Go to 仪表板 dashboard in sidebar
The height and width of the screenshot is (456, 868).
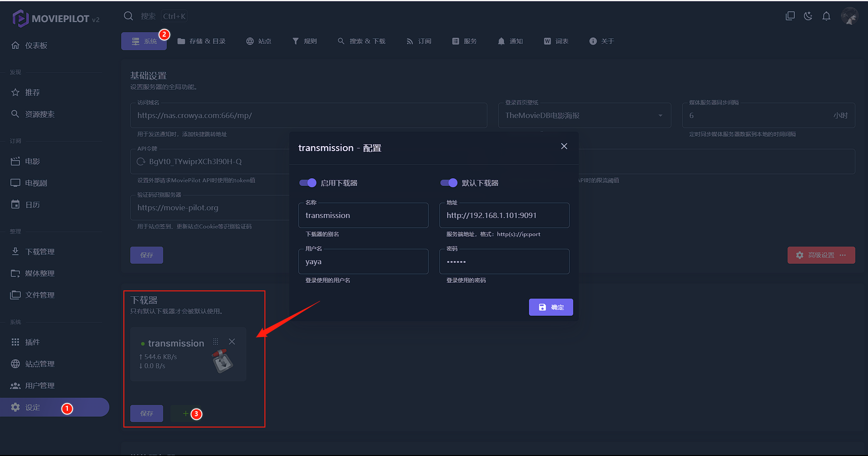click(x=54, y=45)
